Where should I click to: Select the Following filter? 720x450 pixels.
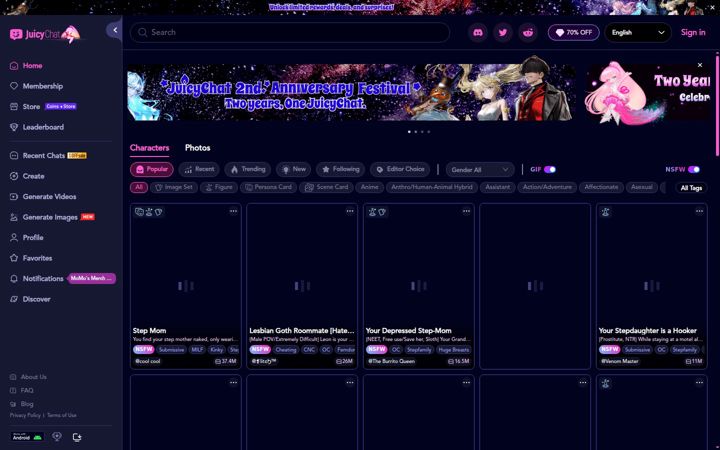coord(340,169)
